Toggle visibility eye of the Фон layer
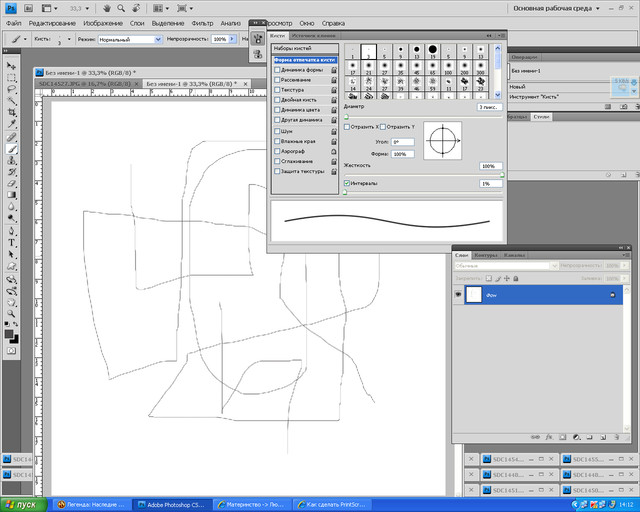Image resolution: width=640 pixels, height=512 pixels. click(459, 295)
